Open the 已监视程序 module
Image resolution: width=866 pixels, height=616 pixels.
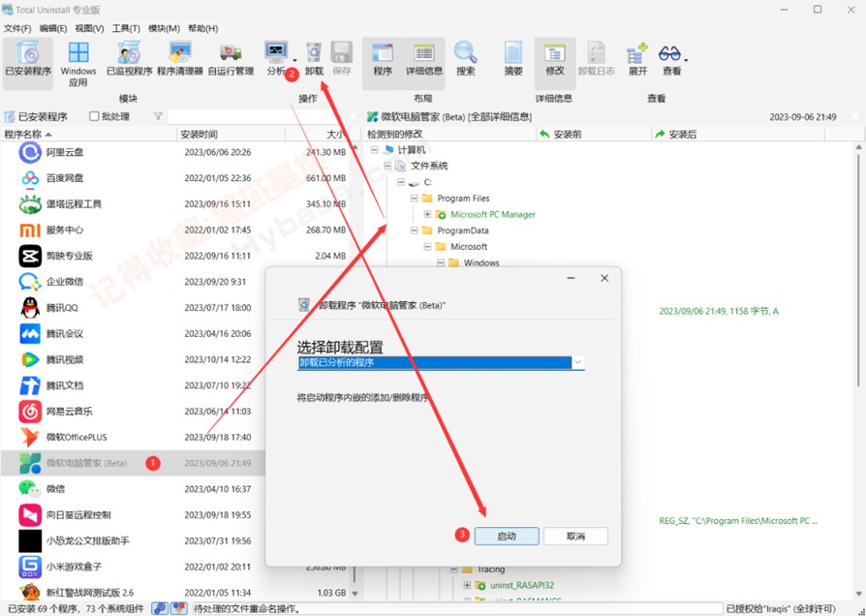129,60
